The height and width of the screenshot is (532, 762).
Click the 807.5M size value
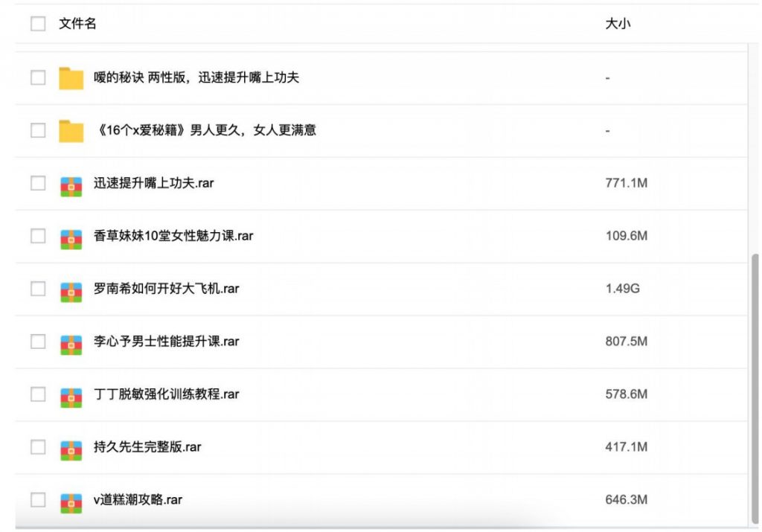tap(627, 342)
